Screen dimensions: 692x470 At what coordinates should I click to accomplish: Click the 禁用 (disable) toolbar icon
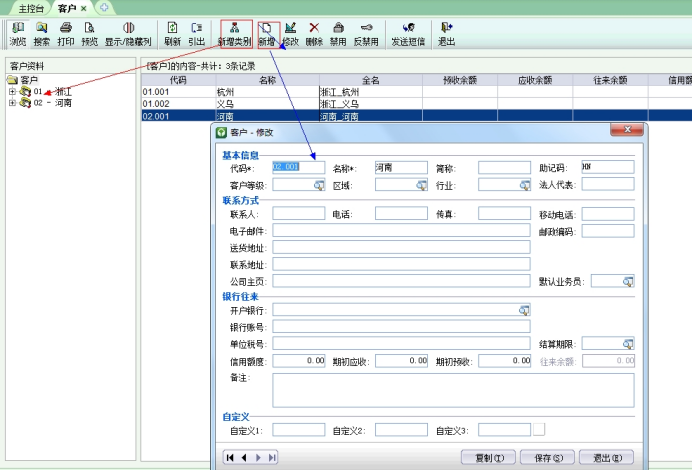tap(338, 34)
